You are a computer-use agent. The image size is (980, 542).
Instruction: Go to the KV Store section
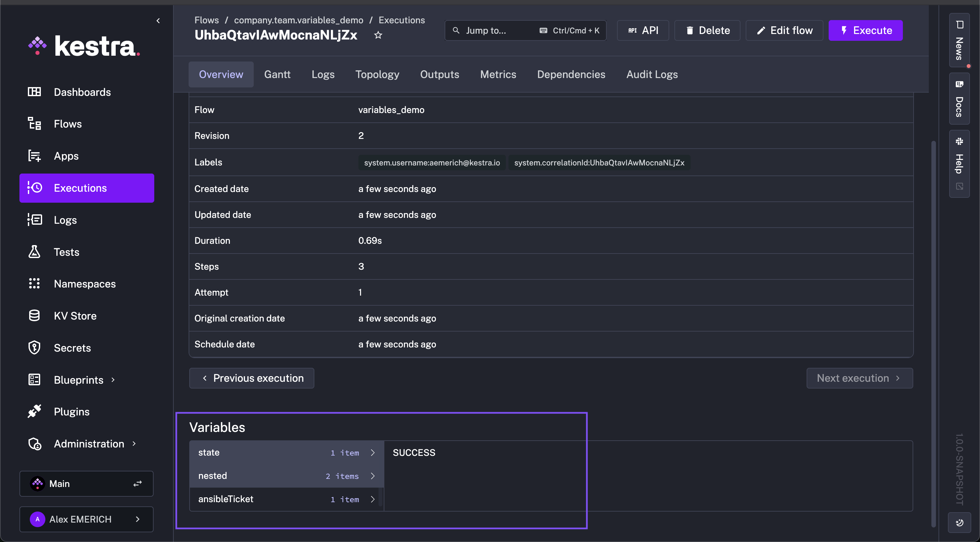(x=75, y=316)
